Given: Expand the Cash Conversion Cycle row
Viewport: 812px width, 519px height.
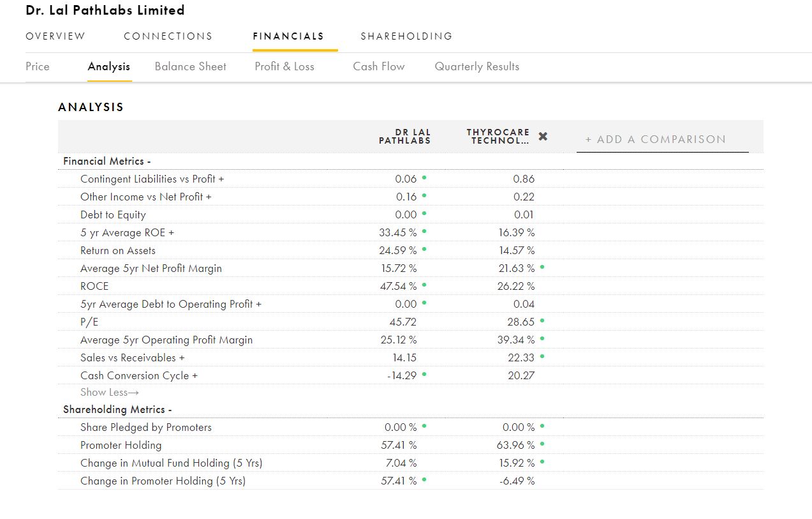Looking at the screenshot, I should [138, 376].
